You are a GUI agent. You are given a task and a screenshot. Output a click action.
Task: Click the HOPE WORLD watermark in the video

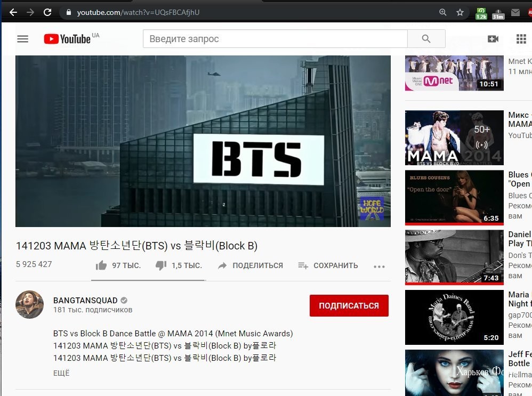[372, 208]
